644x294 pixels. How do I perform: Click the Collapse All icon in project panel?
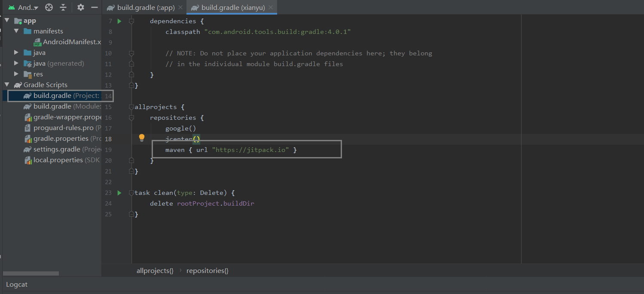(x=63, y=7)
